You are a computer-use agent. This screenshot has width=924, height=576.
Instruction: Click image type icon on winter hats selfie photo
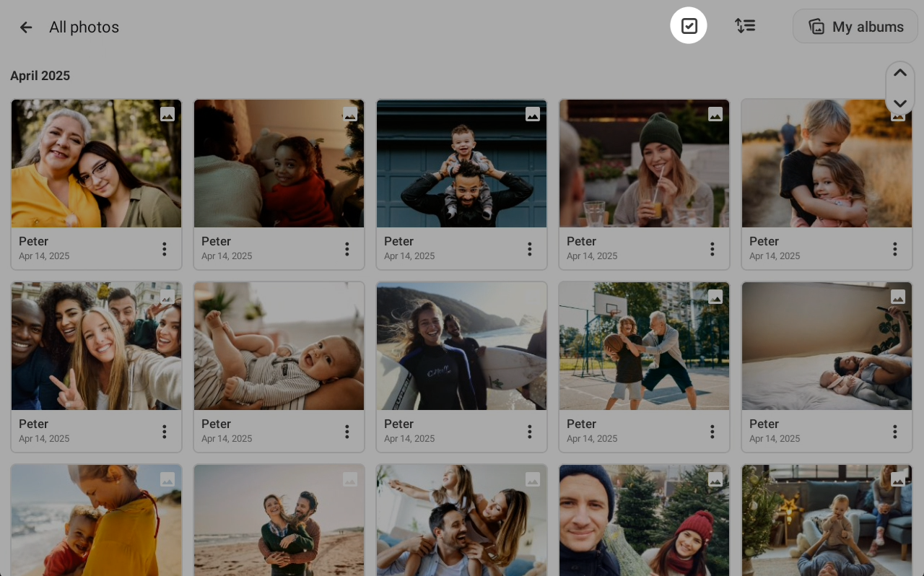click(x=715, y=479)
